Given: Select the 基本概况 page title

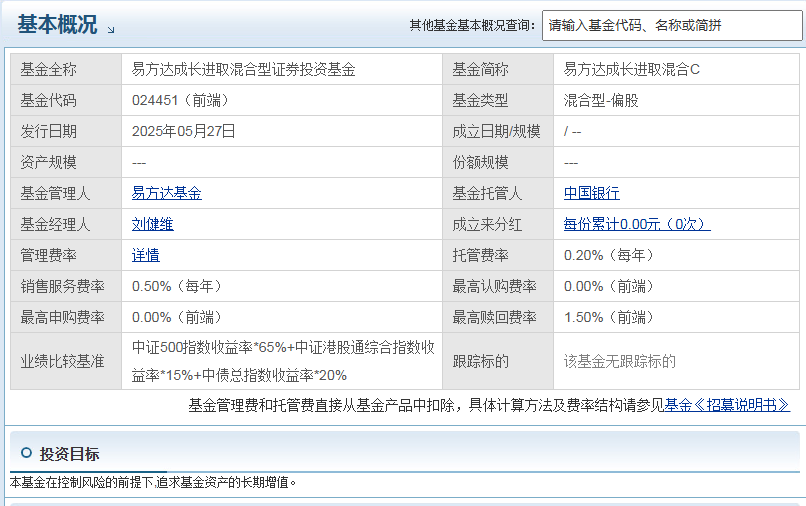Looking at the screenshot, I should (57, 24).
